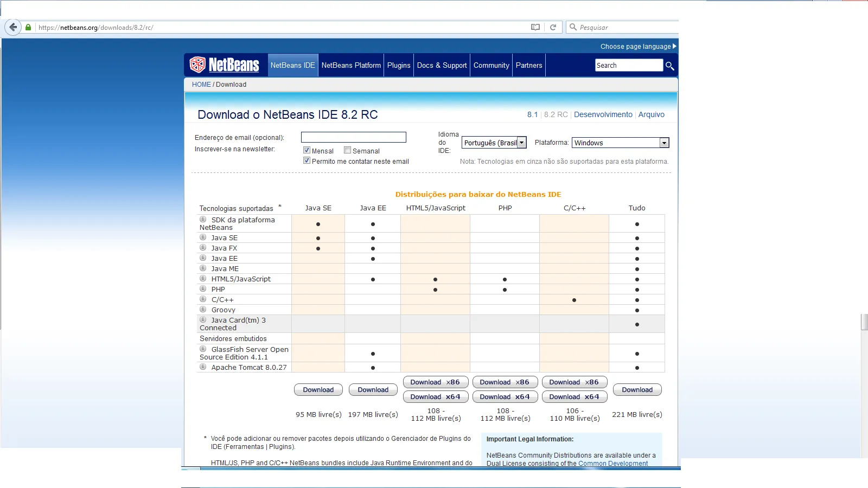The width and height of the screenshot is (868, 488).
Task: Click the reload page icon
Action: click(553, 27)
